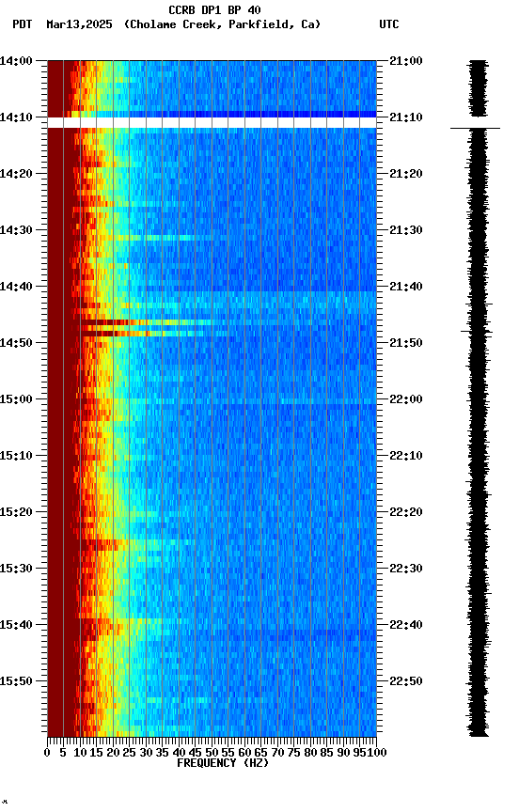Click '(Cholame Creek, Parkfield, Ca)' location text
The height and width of the screenshot is (812, 519).
222,24
